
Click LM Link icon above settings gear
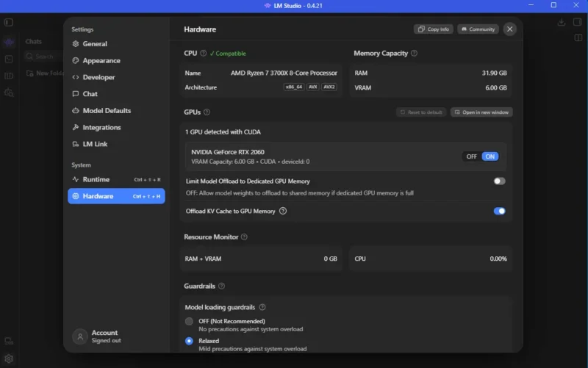tap(9, 341)
